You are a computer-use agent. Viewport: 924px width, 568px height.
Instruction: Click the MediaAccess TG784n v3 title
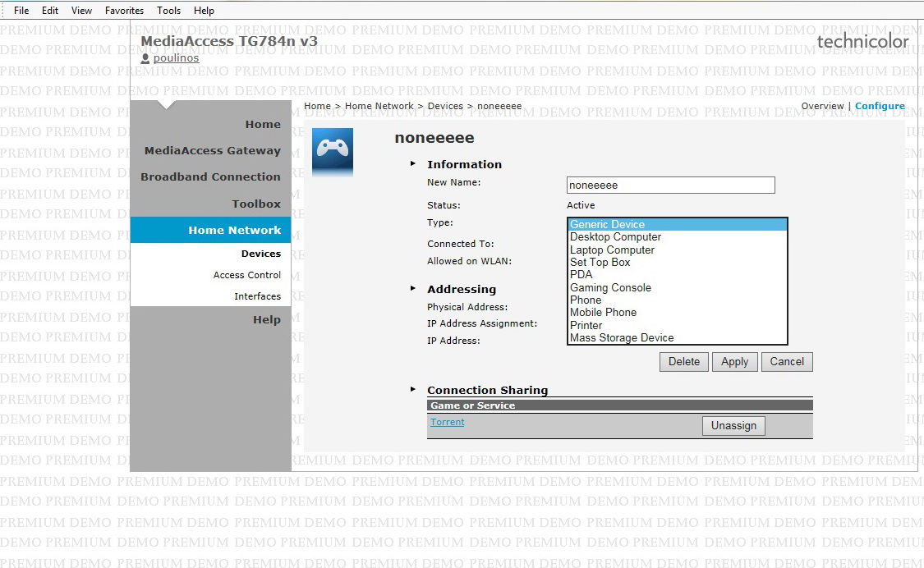click(x=229, y=41)
